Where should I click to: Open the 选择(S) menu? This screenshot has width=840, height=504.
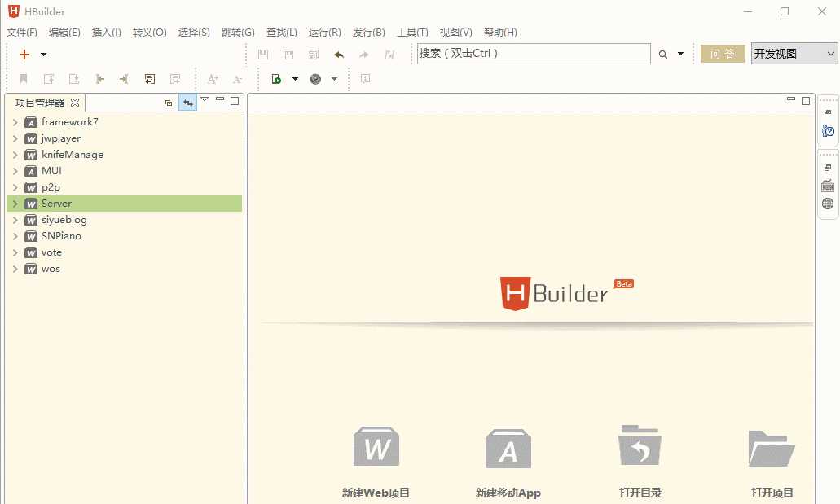click(x=194, y=32)
